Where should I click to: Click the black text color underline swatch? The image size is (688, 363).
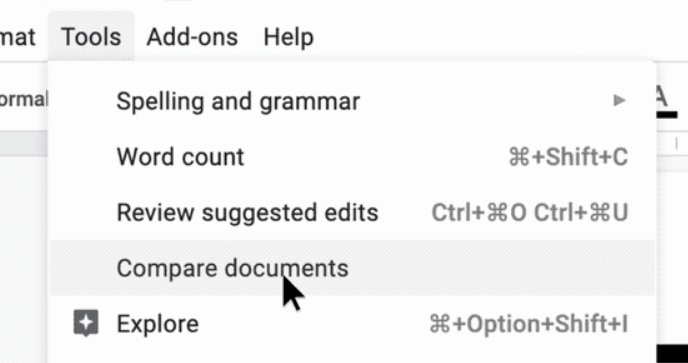point(665,115)
